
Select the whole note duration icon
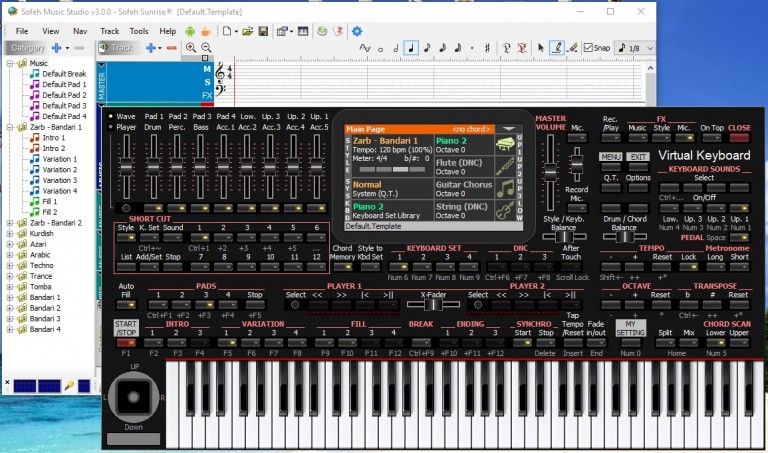point(381,48)
